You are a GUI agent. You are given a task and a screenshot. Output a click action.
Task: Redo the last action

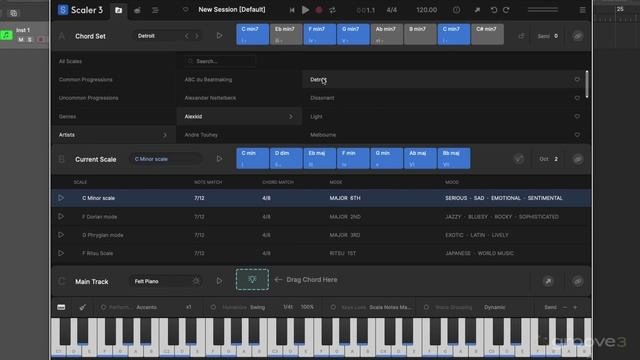[x=506, y=10]
